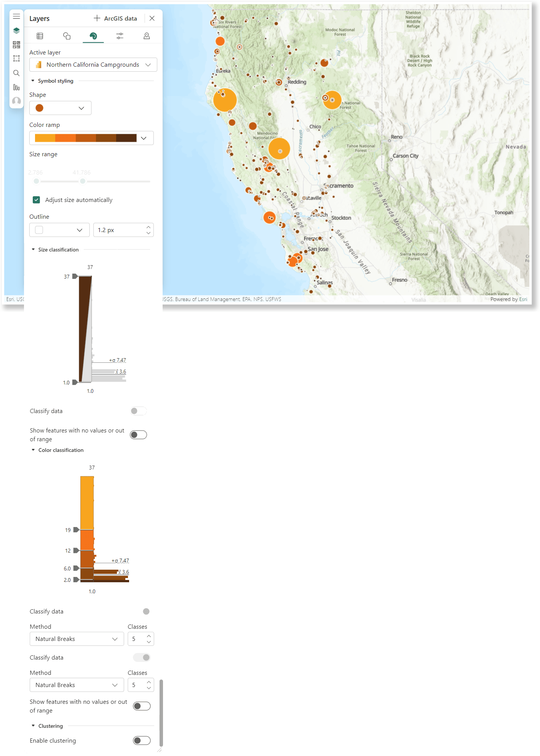The image size is (540, 756).
Task: Collapse the Size classification section
Action: pyautogui.click(x=33, y=250)
